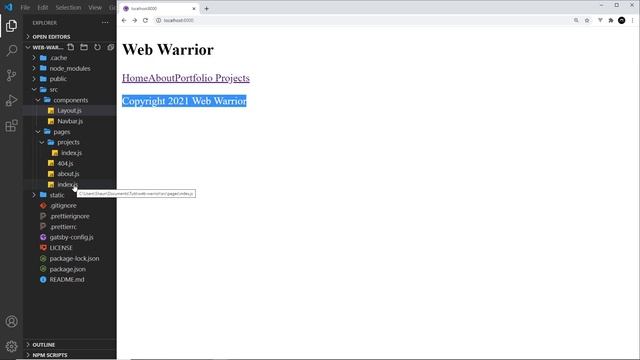Open the Extensions view
This screenshot has width=640, height=360.
pyautogui.click(x=11, y=125)
